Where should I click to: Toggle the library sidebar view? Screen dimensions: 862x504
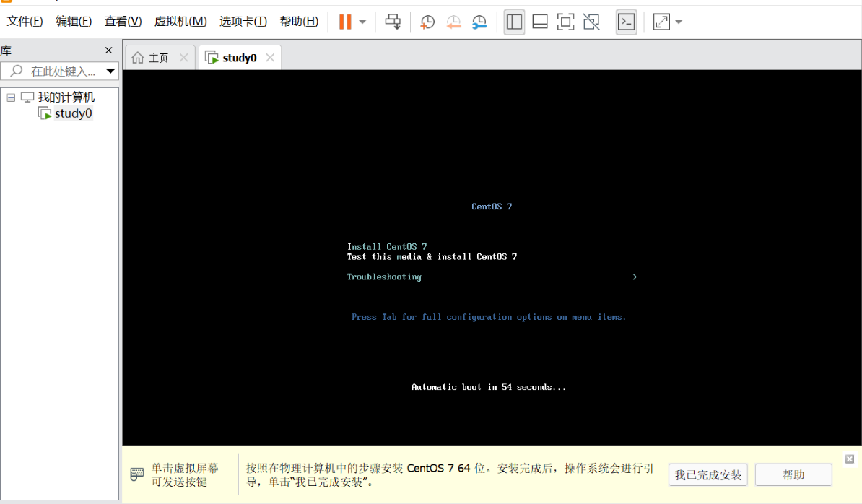[514, 22]
